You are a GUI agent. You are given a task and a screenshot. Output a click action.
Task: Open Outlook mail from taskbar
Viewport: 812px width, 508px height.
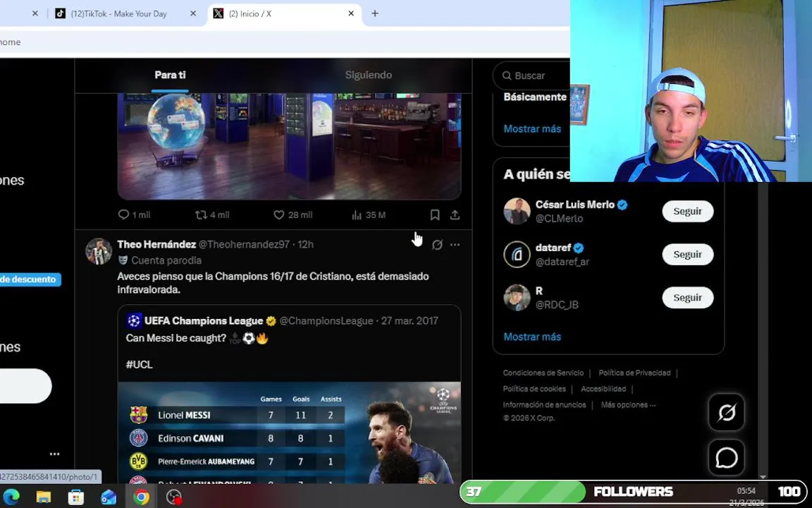109,497
